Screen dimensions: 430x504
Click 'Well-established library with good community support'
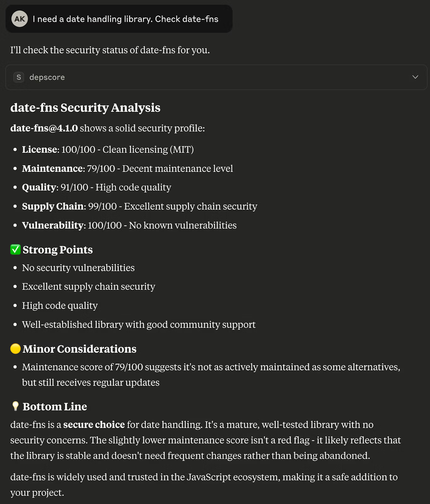(x=139, y=324)
